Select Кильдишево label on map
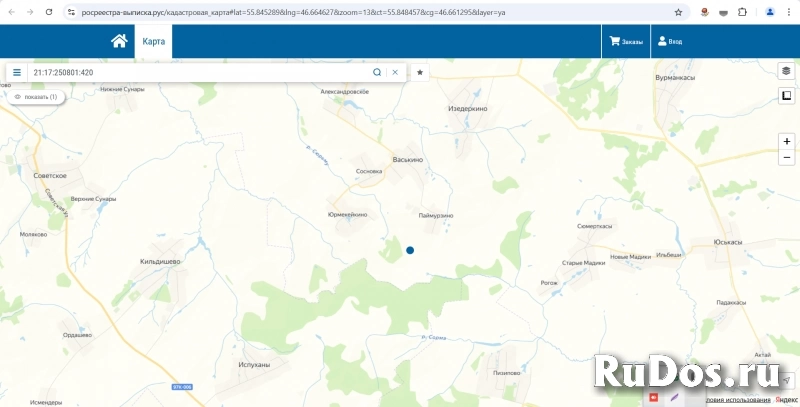Image resolution: width=800 pixels, height=407 pixels. coord(160,261)
